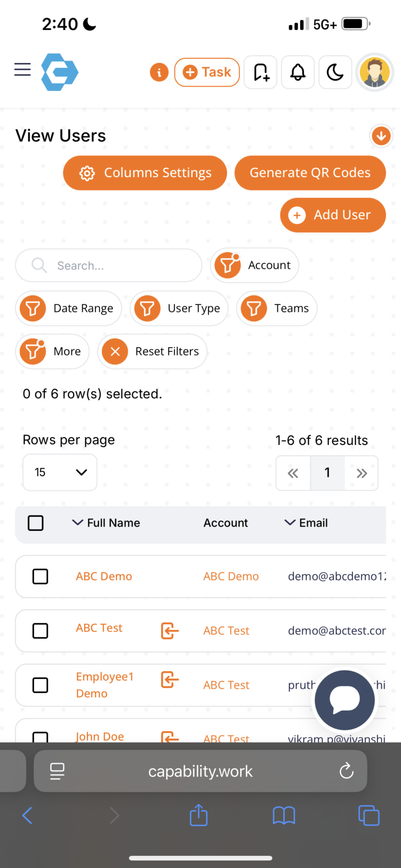Click the login-as icon beside ABC Test
Screen dimensions: 401x868
tap(169, 630)
